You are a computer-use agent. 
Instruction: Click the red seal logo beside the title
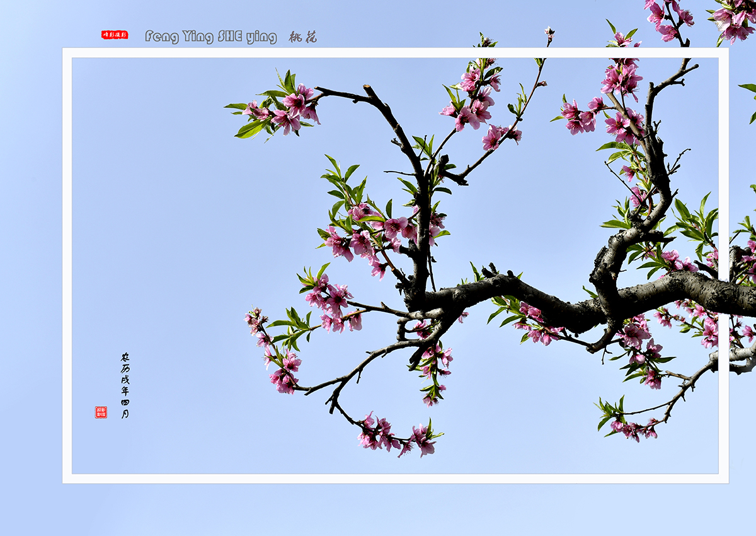(x=115, y=35)
